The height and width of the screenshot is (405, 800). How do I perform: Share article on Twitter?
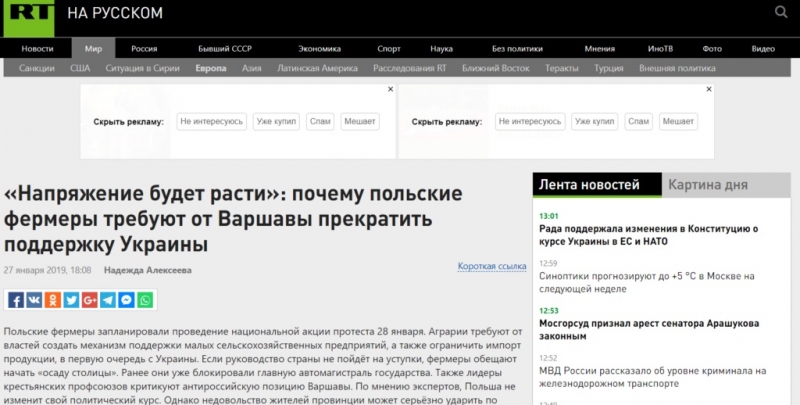point(71,299)
